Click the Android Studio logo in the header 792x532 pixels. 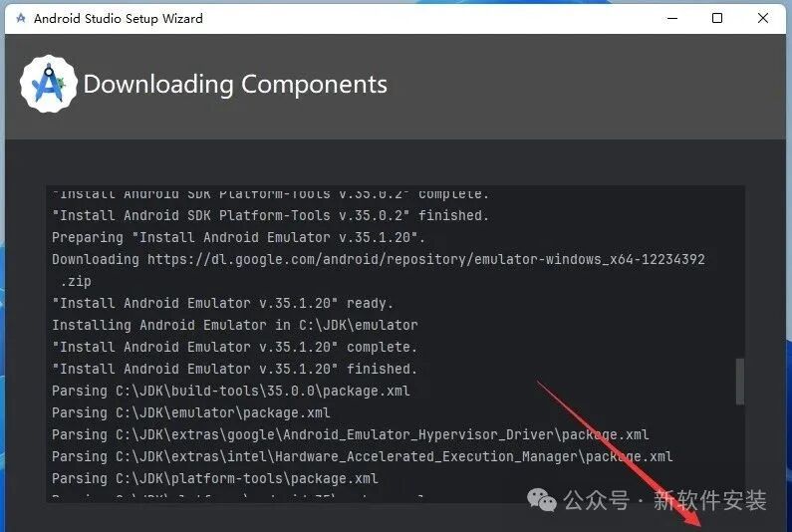coord(49,84)
